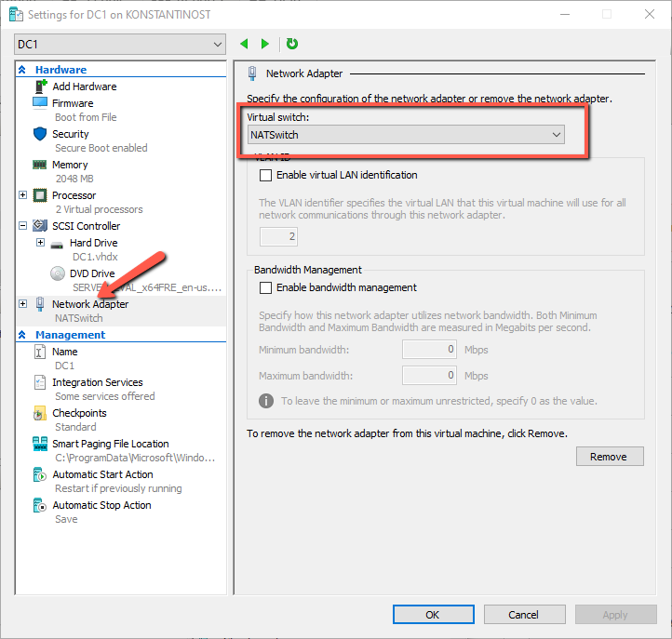Select the Security shield icon
The height and width of the screenshot is (639, 672).
coord(40,134)
